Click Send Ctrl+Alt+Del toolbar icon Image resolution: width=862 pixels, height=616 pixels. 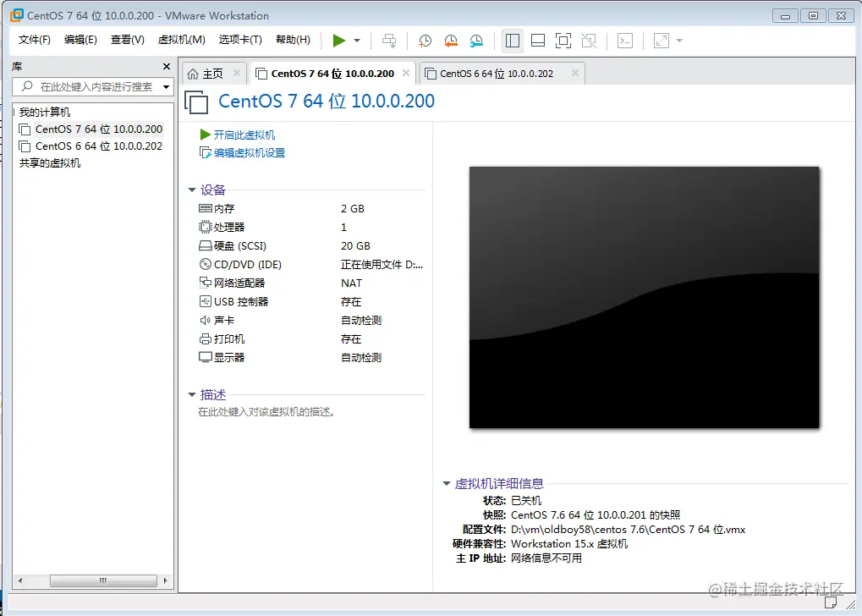tap(389, 41)
